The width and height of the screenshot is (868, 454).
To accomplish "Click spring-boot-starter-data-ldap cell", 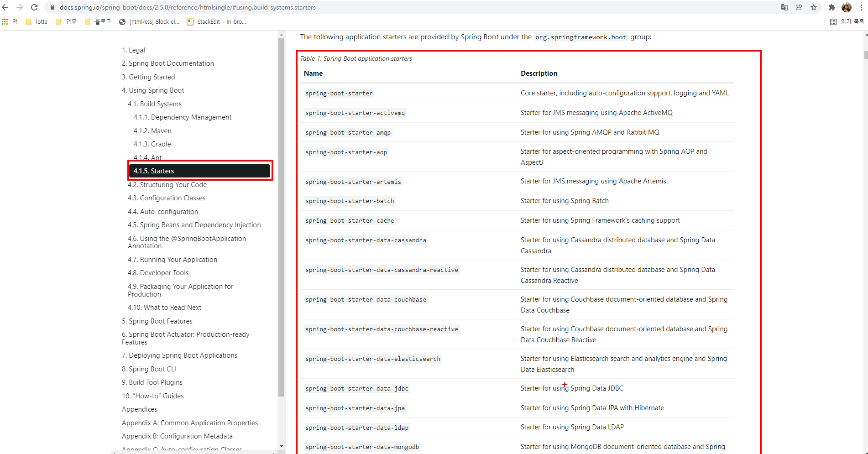I will tap(357, 428).
